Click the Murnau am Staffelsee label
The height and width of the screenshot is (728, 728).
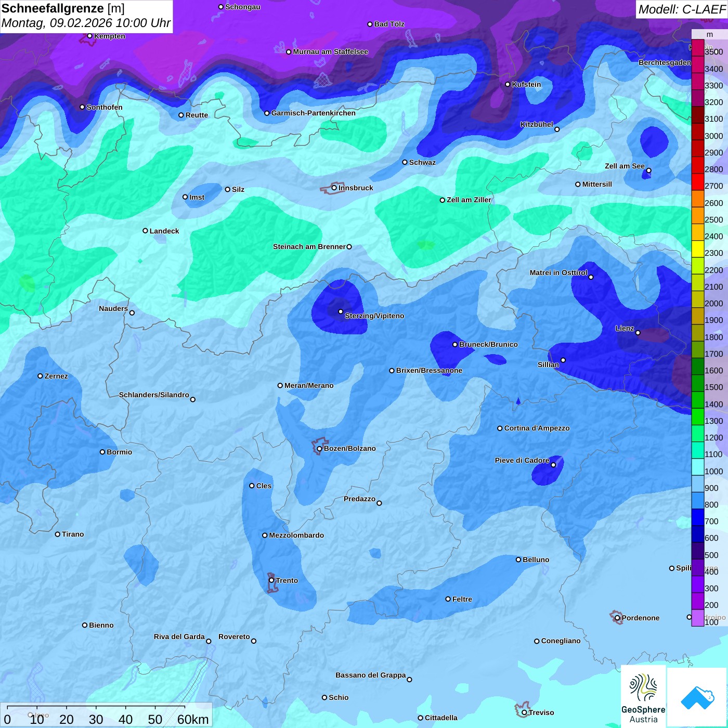click(x=330, y=51)
